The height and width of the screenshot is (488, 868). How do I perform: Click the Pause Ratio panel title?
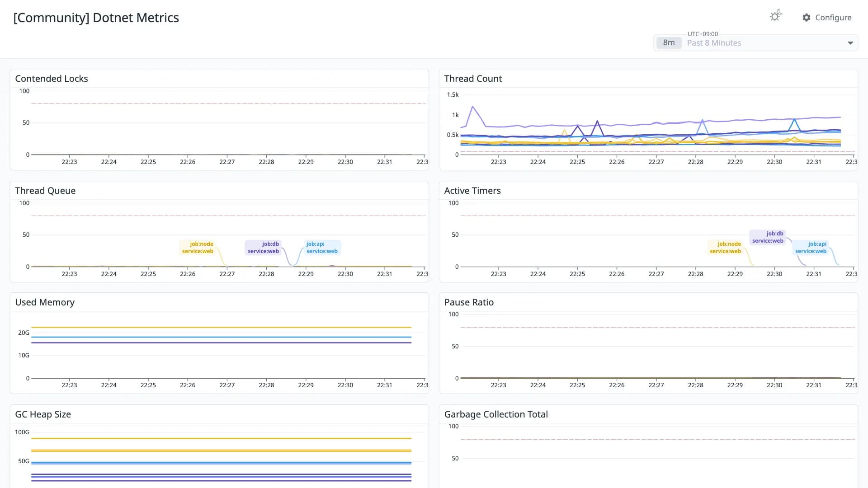(469, 302)
